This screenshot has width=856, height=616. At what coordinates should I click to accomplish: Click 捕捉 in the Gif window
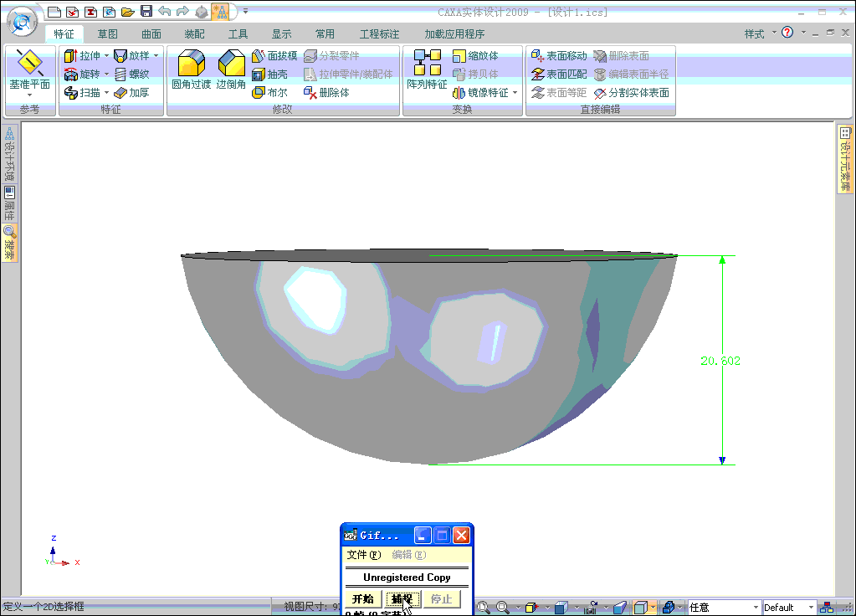click(x=402, y=598)
